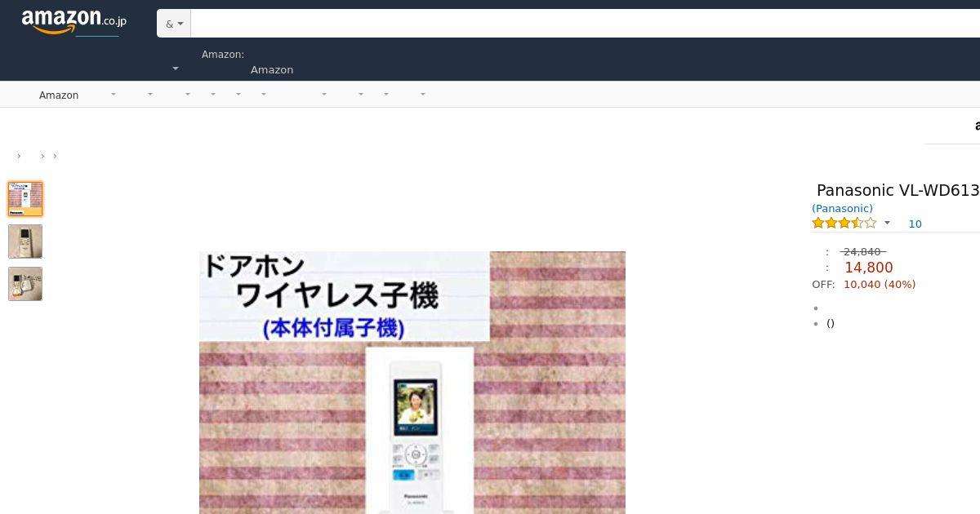Click the star rating icons
The image size is (980, 514).
pyautogui.click(x=844, y=223)
